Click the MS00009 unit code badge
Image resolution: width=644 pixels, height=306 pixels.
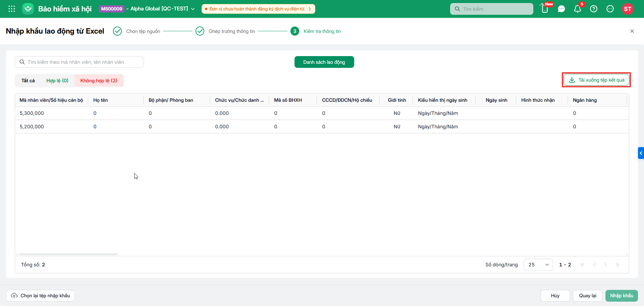click(112, 9)
